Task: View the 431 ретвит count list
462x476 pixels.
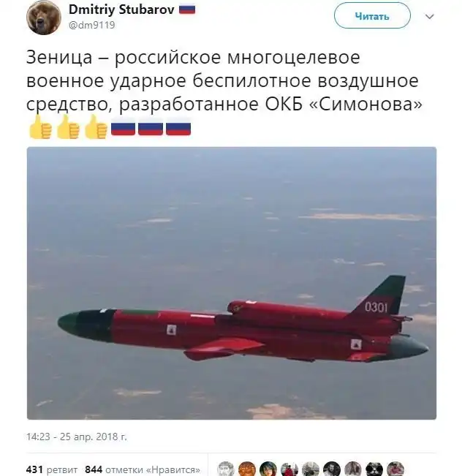Action: click(x=52, y=469)
